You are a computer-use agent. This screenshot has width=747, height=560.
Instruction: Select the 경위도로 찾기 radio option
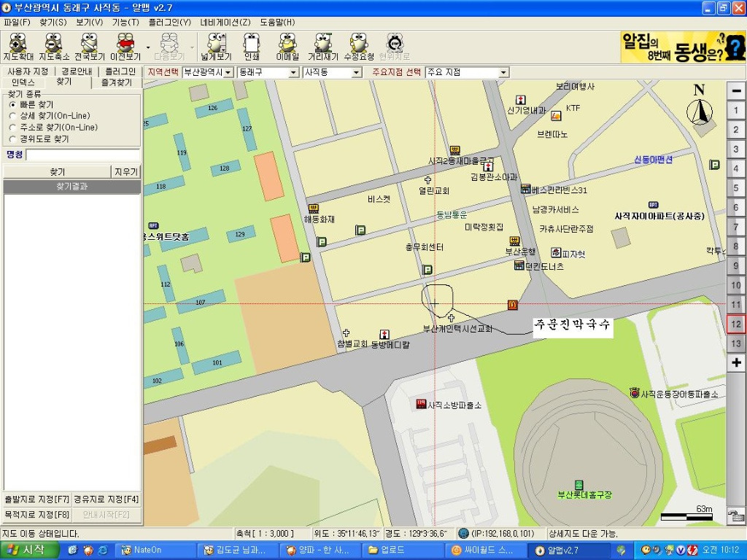[x=12, y=139]
